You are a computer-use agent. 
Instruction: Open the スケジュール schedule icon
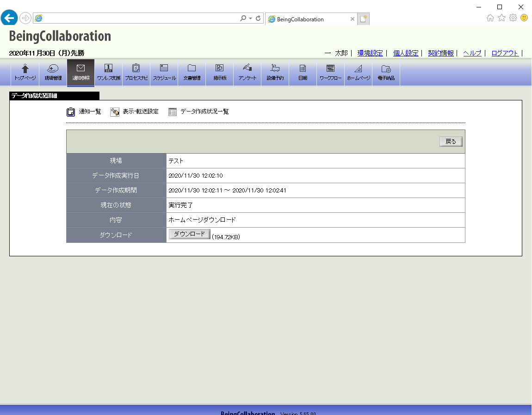coord(164,72)
